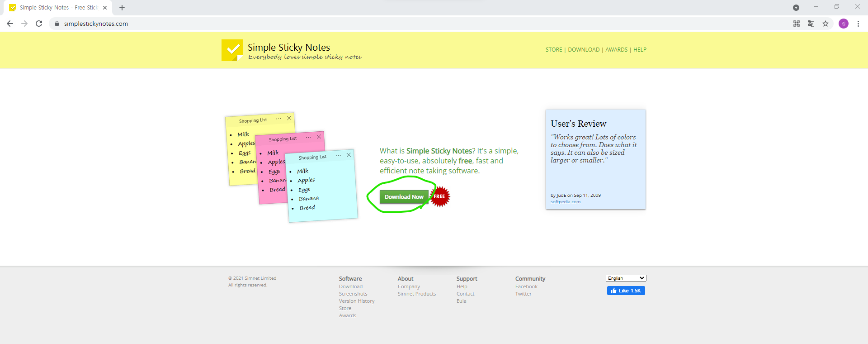Open the purple profile avatar
Image resolution: width=868 pixels, height=344 pixels.
pyautogui.click(x=844, y=24)
